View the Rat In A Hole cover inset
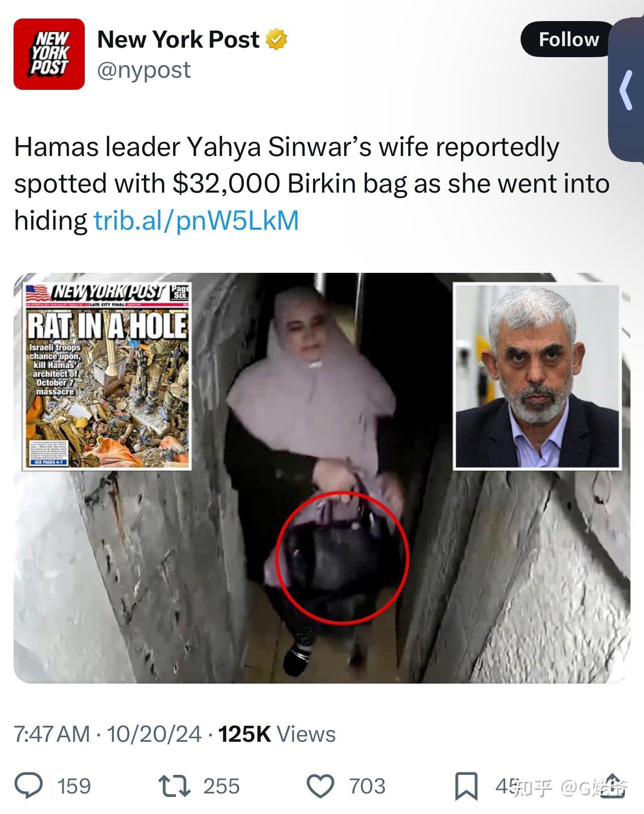 click(x=107, y=376)
